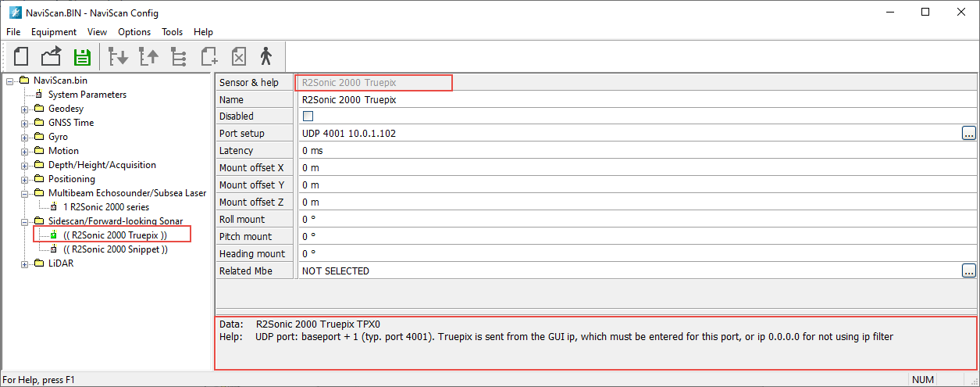The width and height of the screenshot is (980, 387).
Task: Click the delete instrument page-X icon
Action: (239, 56)
